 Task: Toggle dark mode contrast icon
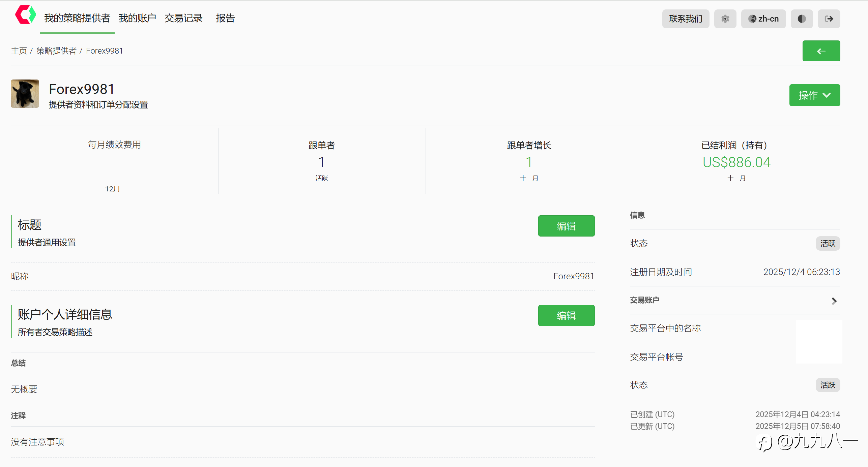pos(802,19)
